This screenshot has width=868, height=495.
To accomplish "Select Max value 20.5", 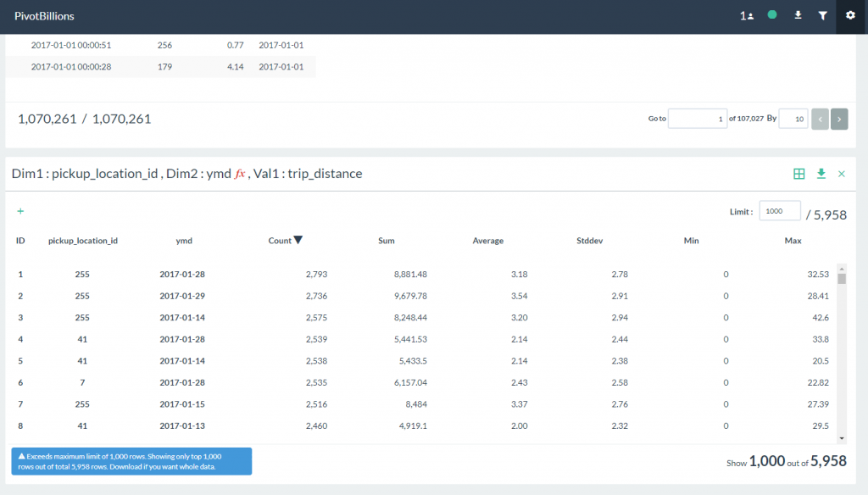I will [x=820, y=360].
